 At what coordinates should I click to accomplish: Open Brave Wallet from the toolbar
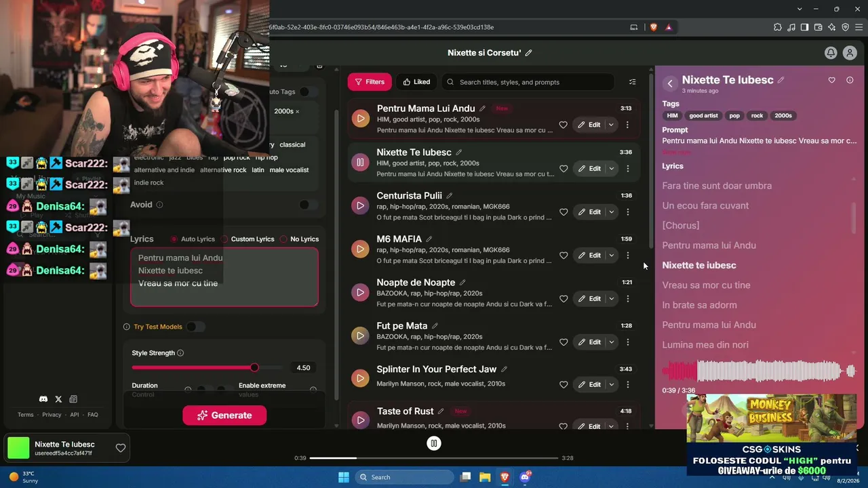(x=818, y=27)
